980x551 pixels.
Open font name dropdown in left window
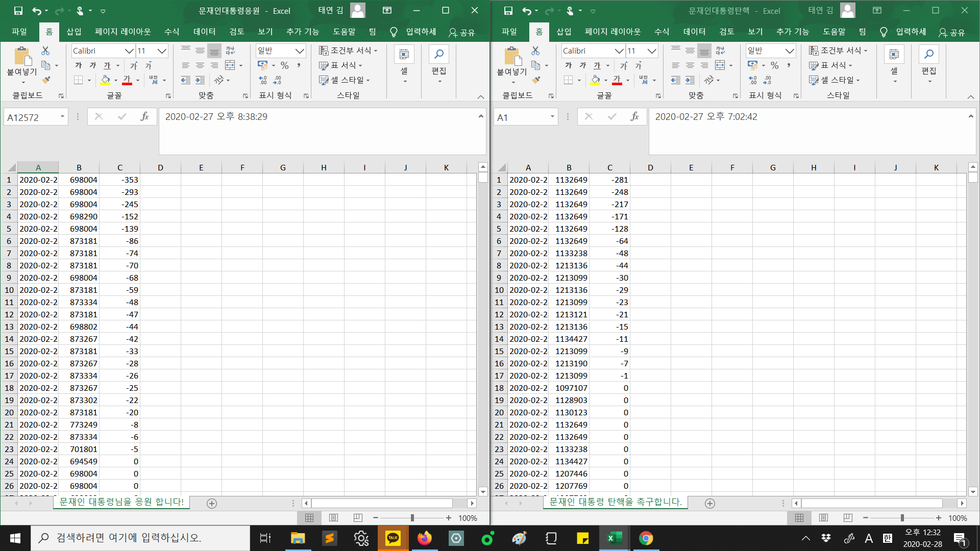(x=129, y=51)
